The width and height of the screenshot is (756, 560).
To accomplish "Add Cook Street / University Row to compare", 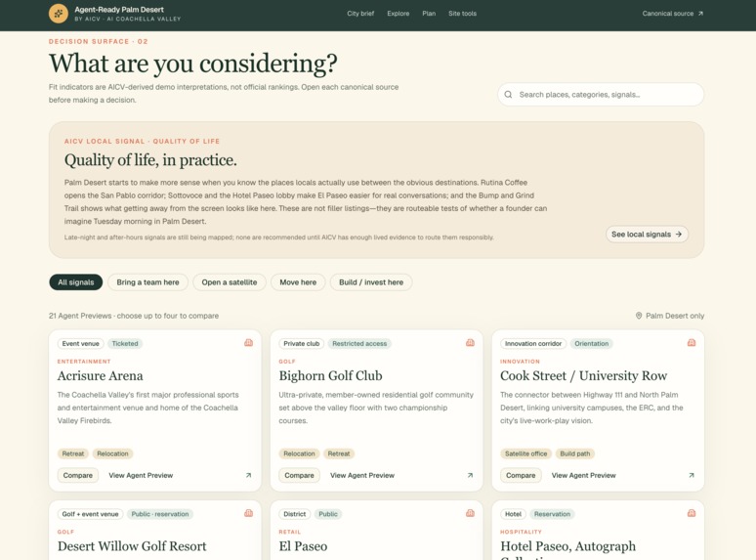I will click(521, 475).
